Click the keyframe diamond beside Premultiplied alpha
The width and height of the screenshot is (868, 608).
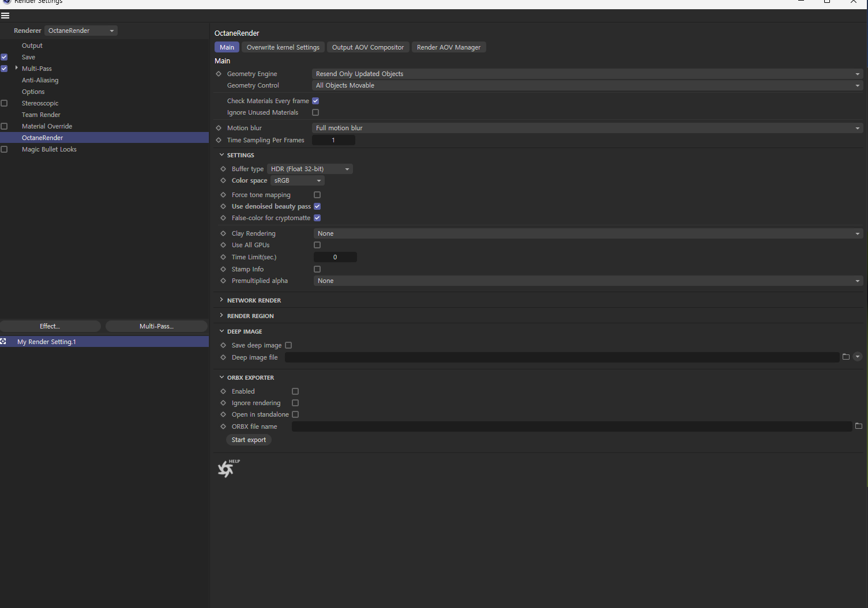click(x=223, y=281)
